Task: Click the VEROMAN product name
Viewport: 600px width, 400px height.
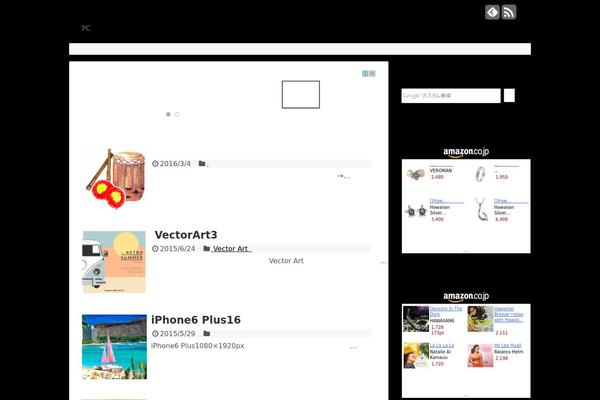Action: pos(440,171)
